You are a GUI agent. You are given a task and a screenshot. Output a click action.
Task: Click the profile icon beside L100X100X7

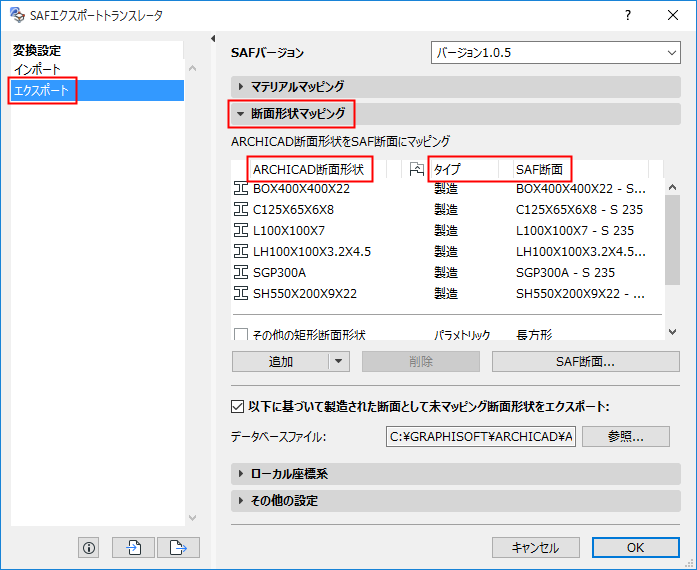click(240, 230)
